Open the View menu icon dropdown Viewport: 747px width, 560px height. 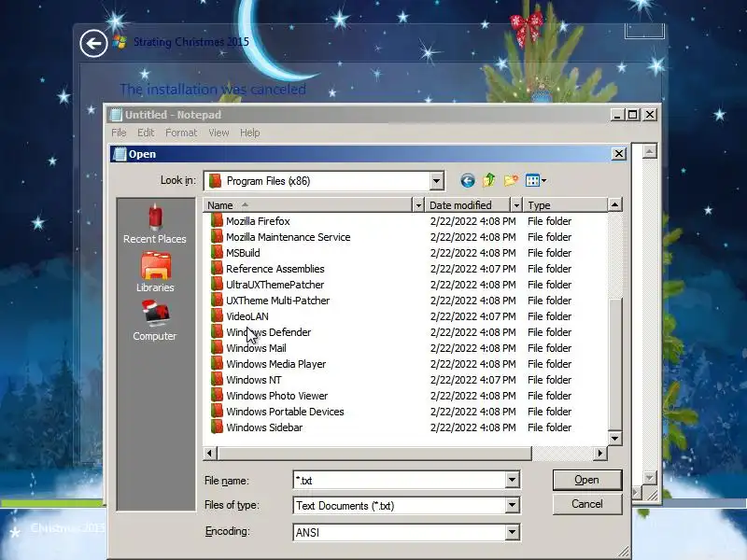pos(536,180)
